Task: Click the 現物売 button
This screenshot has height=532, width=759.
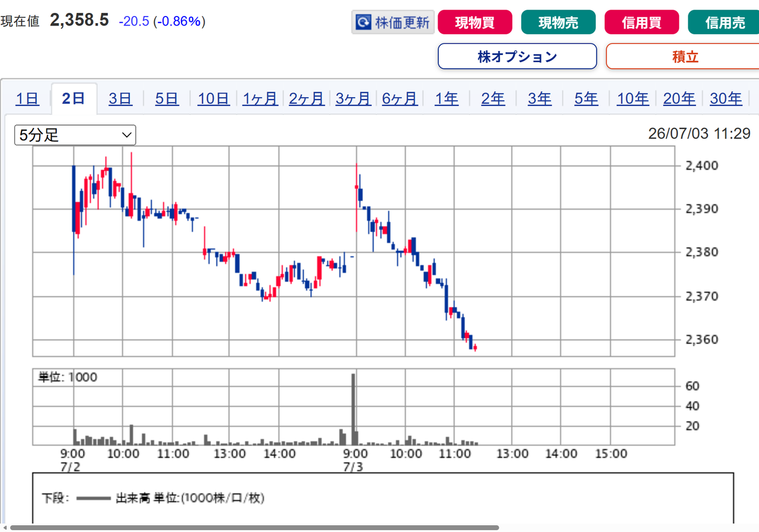Action: 558,23
